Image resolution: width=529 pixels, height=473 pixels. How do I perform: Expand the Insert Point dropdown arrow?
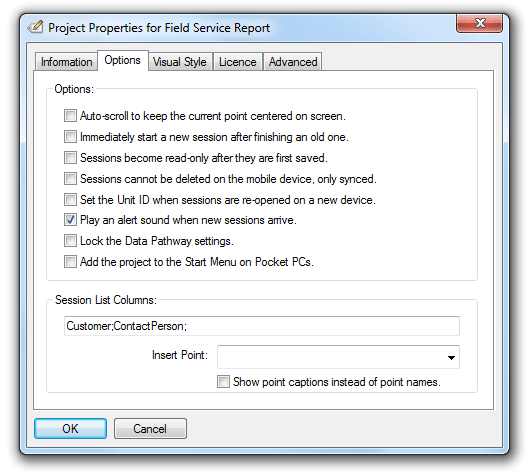click(x=451, y=357)
